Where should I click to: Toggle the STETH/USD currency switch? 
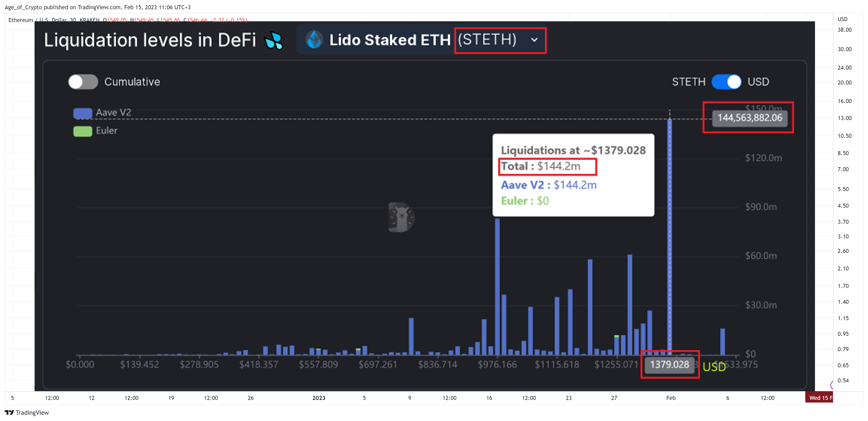tap(726, 81)
